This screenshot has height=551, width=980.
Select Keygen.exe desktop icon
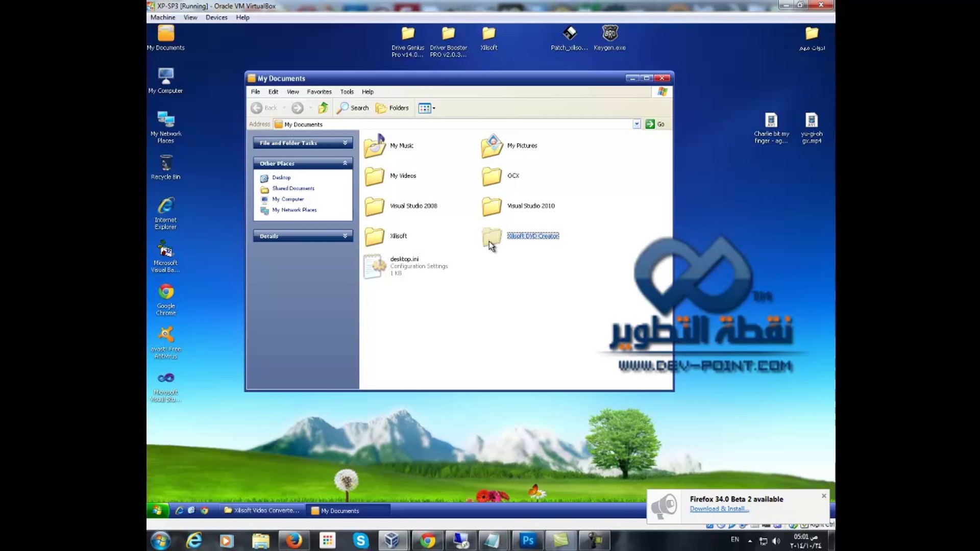pos(609,38)
